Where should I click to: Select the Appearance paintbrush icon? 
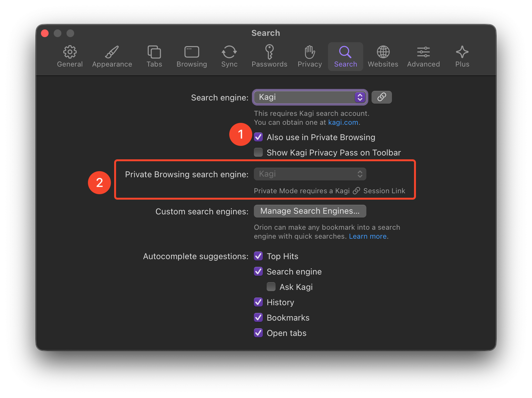(112, 52)
